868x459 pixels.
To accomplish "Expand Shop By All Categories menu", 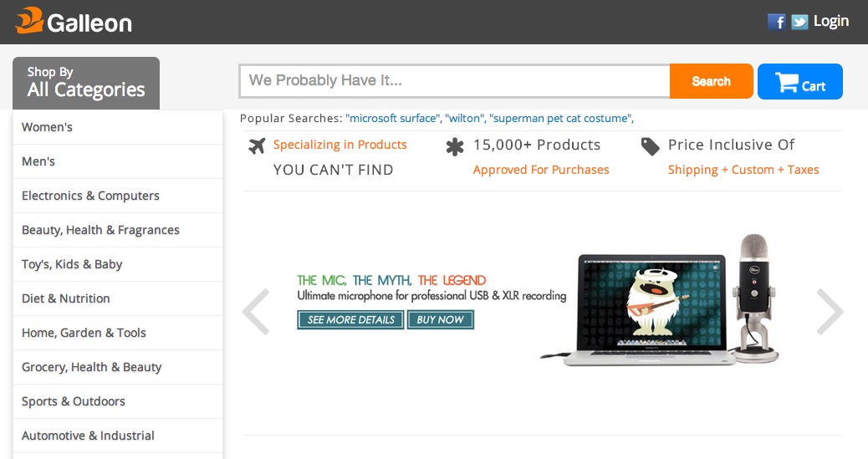I will (x=86, y=83).
